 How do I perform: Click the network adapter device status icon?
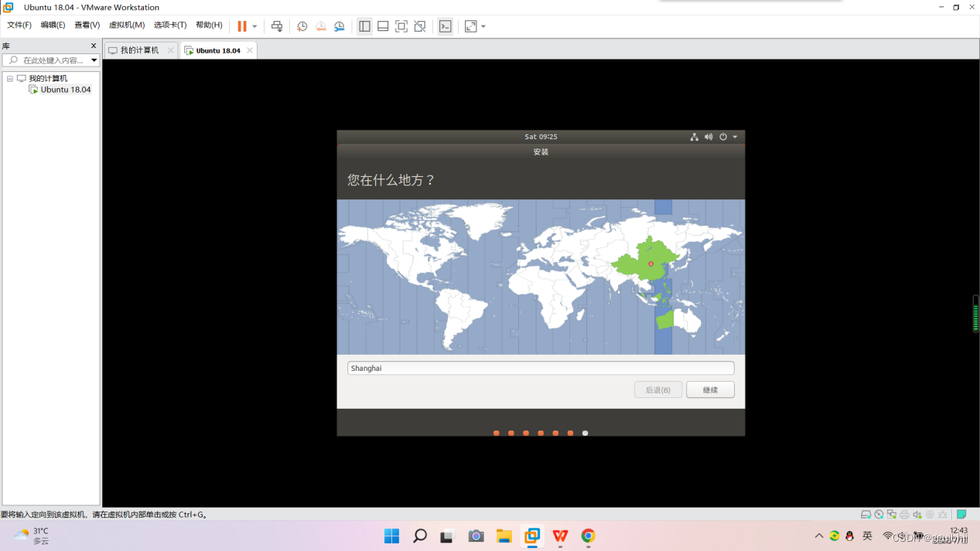pos(892,515)
